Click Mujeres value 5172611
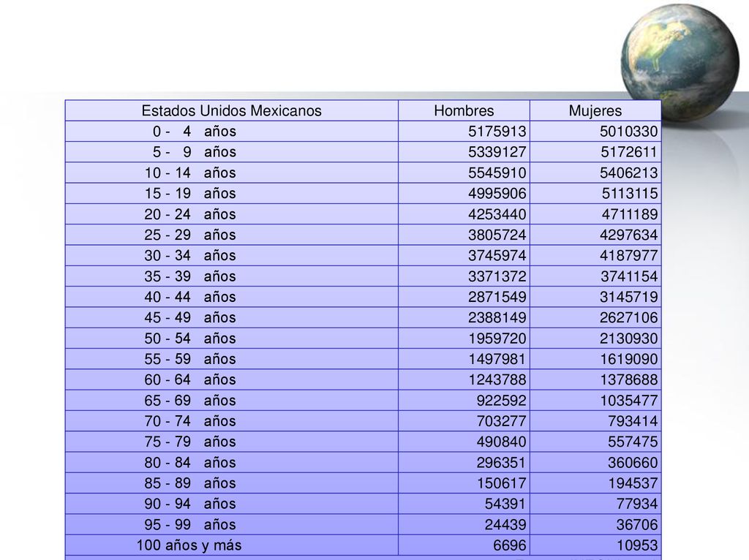Screen dimensions: 749x560 (x=629, y=152)
